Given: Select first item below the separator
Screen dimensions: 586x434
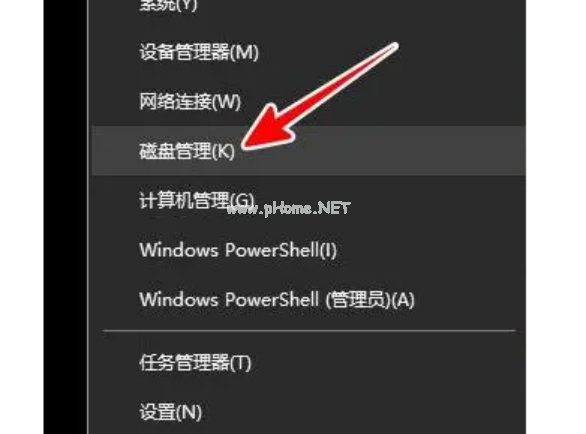Looking at the screenshot, I should [308, 362].
